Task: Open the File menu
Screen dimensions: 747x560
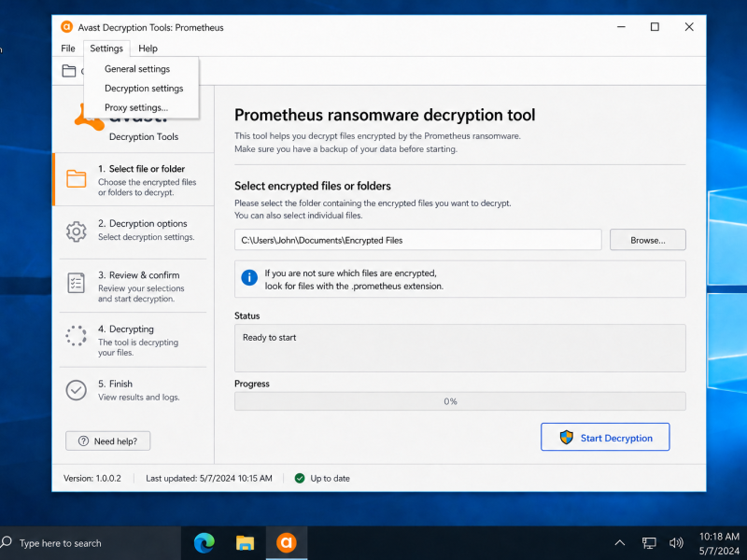Action: coord(68,49)
